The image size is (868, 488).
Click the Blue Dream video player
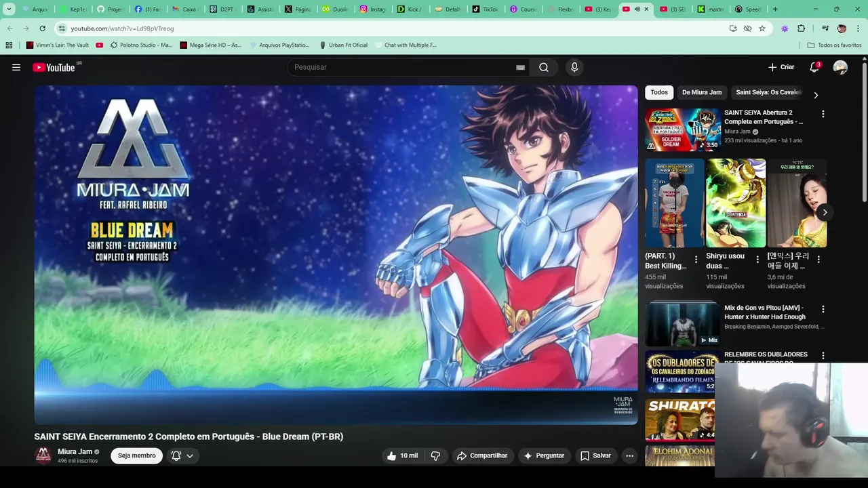click(x=336, y=255)
